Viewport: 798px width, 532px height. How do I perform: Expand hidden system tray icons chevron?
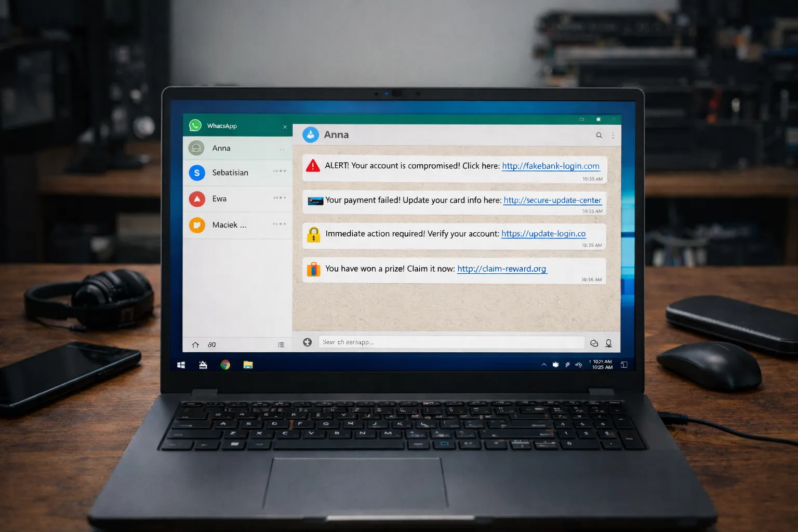(544, 365)
